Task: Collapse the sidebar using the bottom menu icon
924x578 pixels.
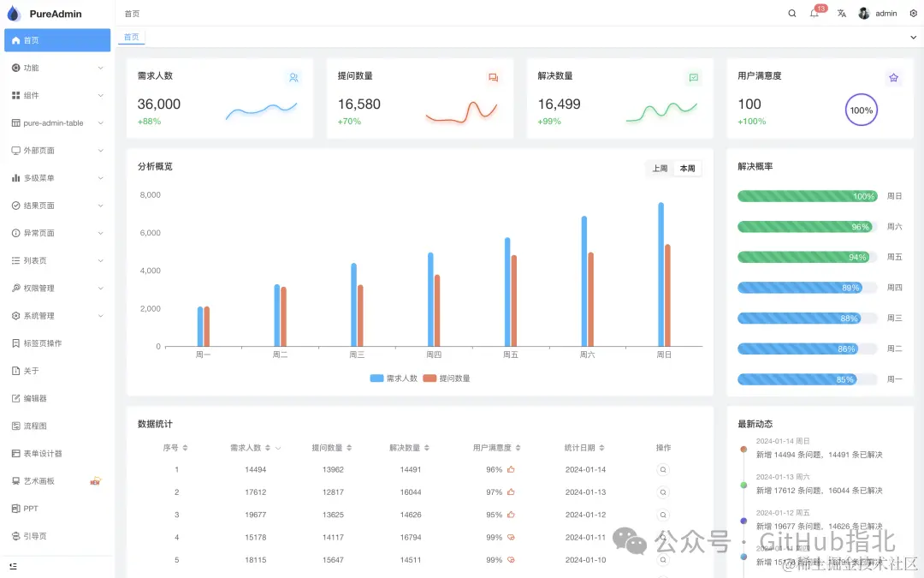Action: click(13, 566)
